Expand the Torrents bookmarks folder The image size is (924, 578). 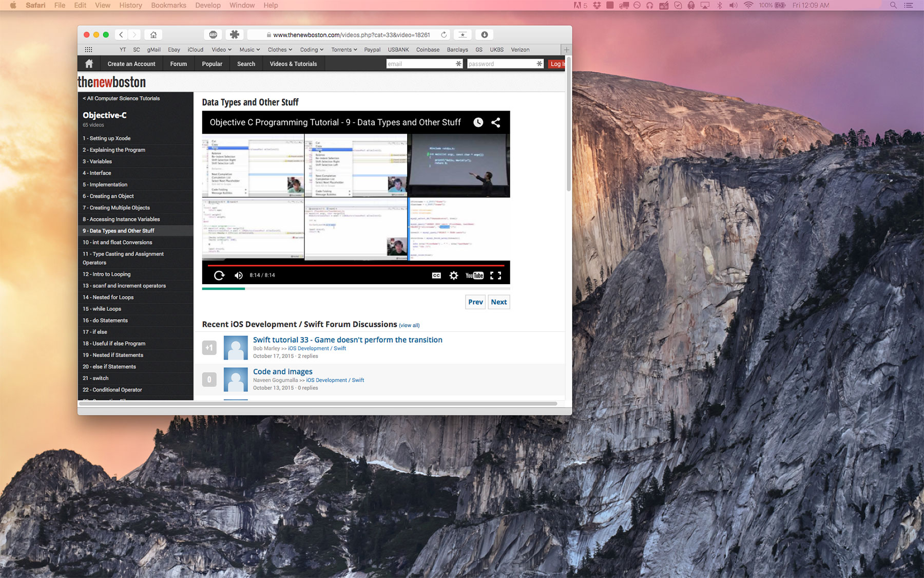pyautogui.click(x=344, y=50)
